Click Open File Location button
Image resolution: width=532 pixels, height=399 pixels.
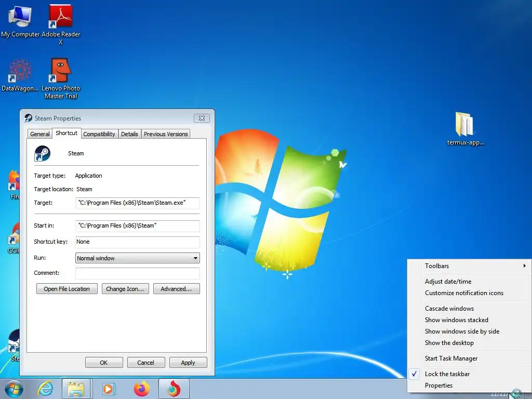67,289
